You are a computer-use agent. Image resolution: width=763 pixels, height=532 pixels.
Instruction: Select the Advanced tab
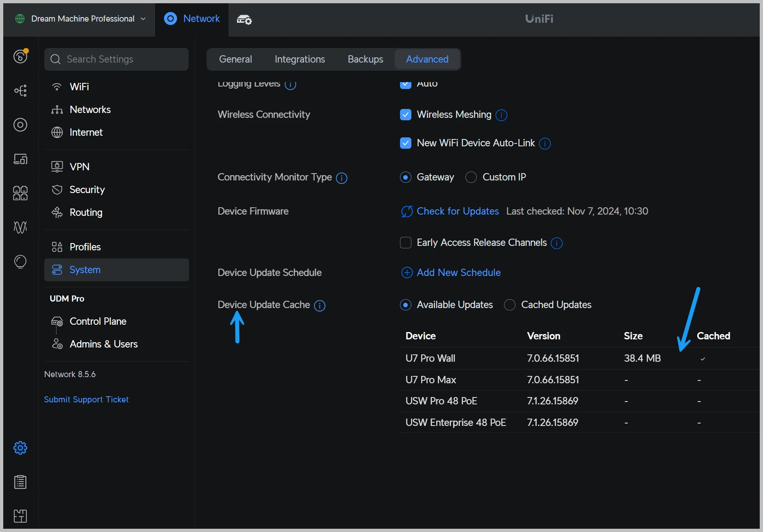pyautogui.click(x=427, y=59)
